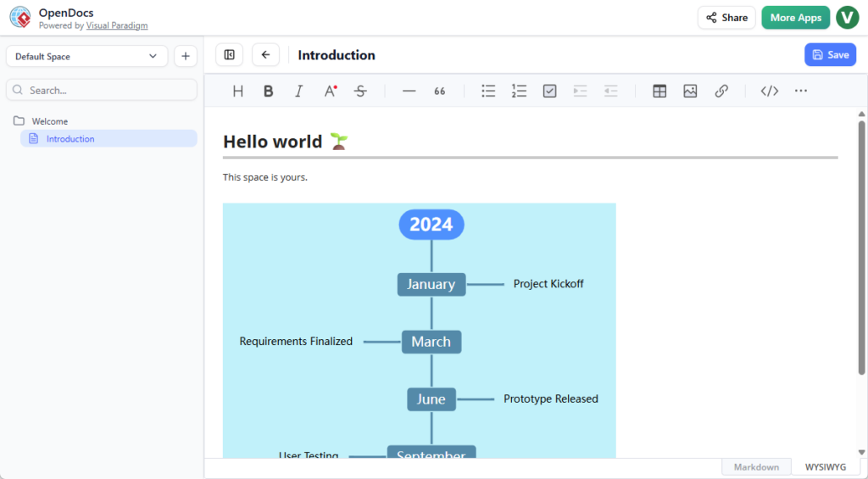The image size is (868, 479).
Task: Open more toolbar options ellipsis
Action: click(x=801, y=92)
